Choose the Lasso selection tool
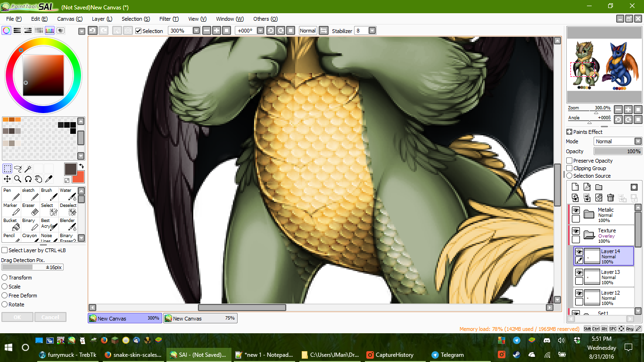The image size is (644, 362). point(18,168)
